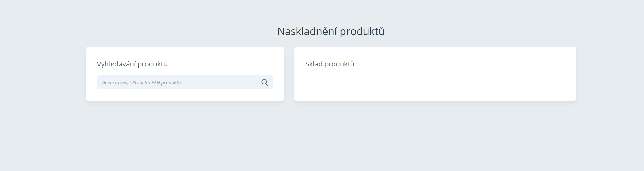Click the word 'Vyhledávání' in the left panel
644x171 pixels.
point(116,64)
